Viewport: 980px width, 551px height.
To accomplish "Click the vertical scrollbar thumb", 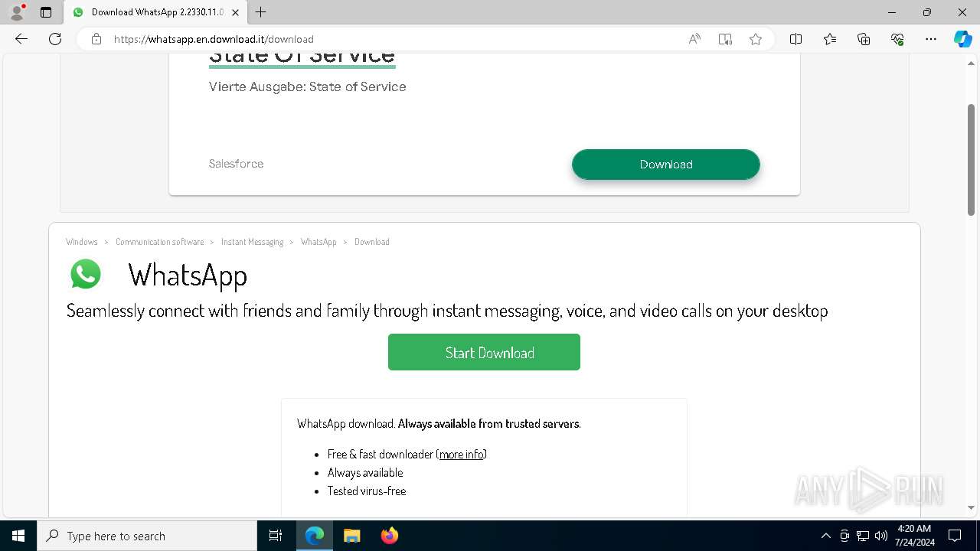I will pos(972,159).
